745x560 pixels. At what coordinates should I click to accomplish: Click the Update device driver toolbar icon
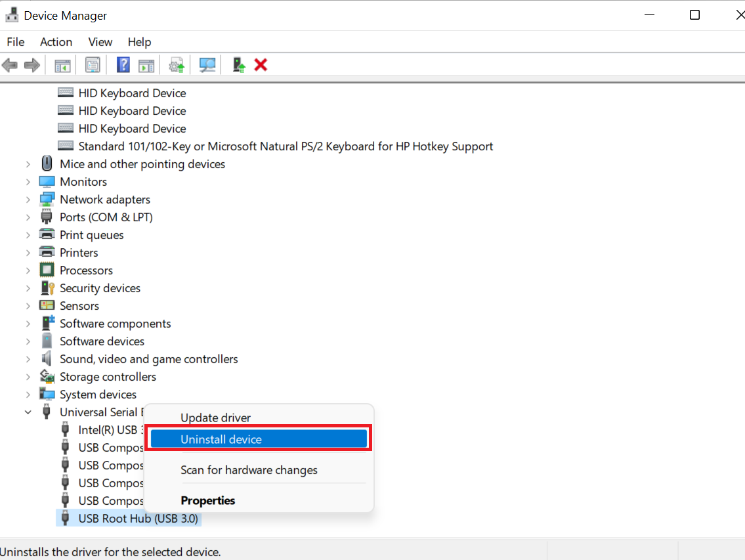tap(177, 65)
